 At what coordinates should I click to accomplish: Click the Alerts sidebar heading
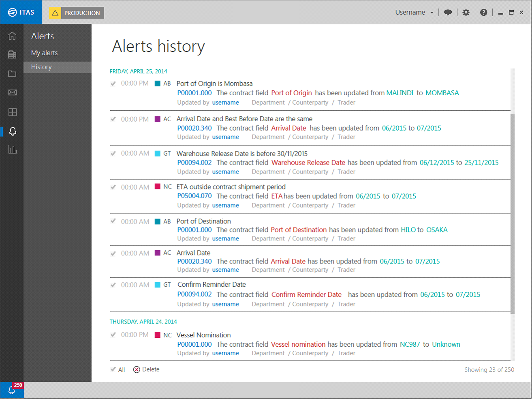click(43, 36)
